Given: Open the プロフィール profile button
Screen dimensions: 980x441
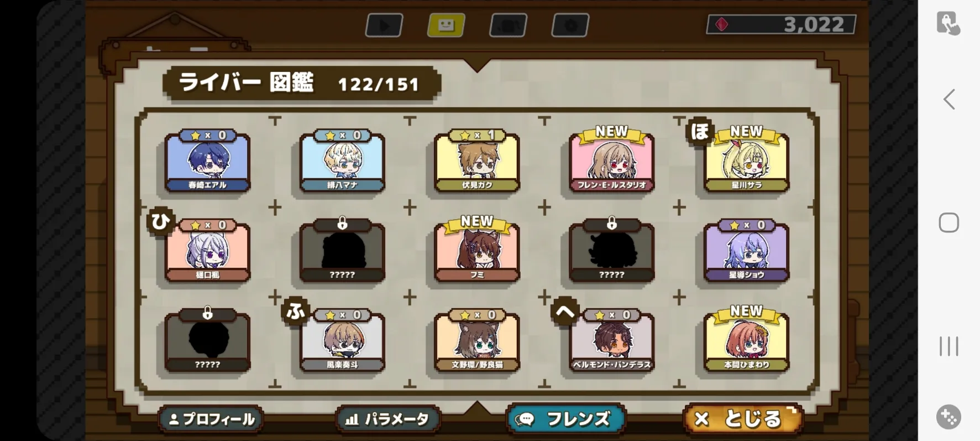Looking at the screenshot, I should [x=211, y=419].
